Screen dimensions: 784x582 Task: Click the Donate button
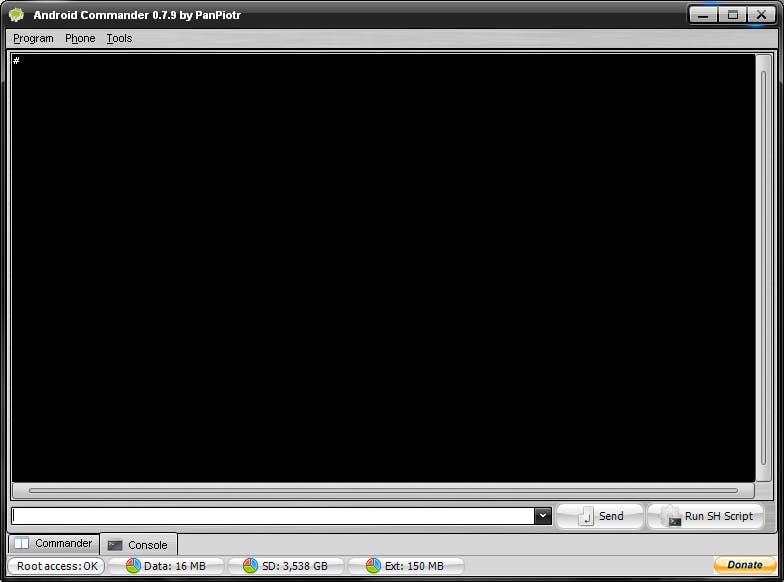pos(744,565)
